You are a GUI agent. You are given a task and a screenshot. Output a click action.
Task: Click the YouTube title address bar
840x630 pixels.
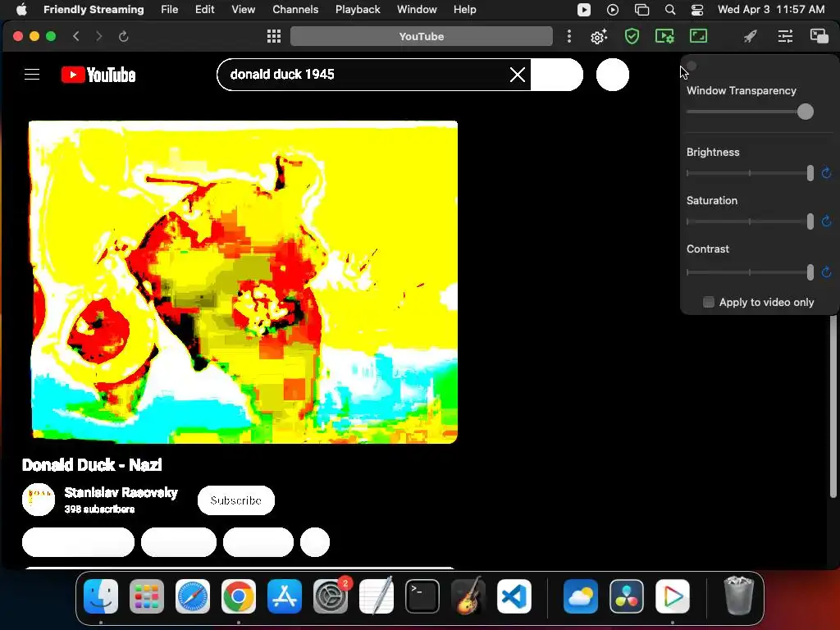pyautogui.click(x=421, y=36)
